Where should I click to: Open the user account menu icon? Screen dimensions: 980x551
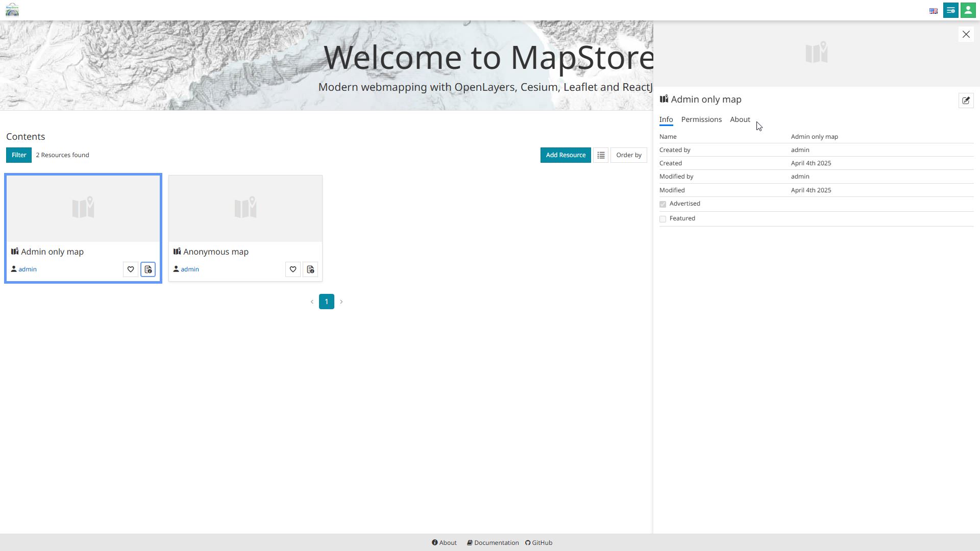[968, 10]
